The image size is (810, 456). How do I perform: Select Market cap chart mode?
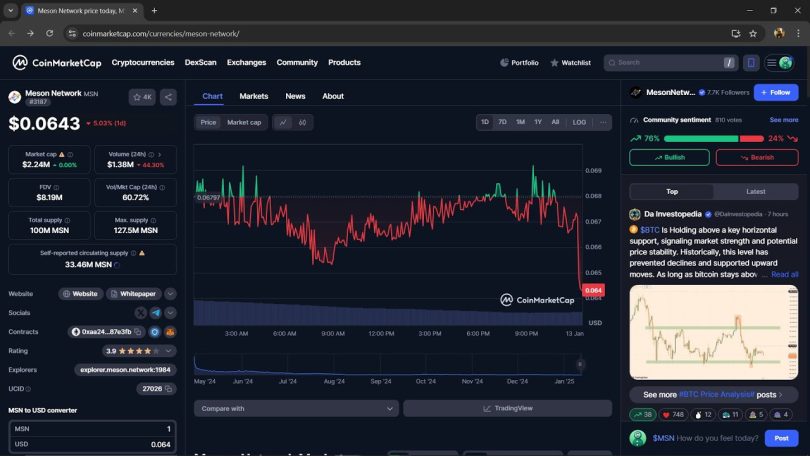[244, 122]
